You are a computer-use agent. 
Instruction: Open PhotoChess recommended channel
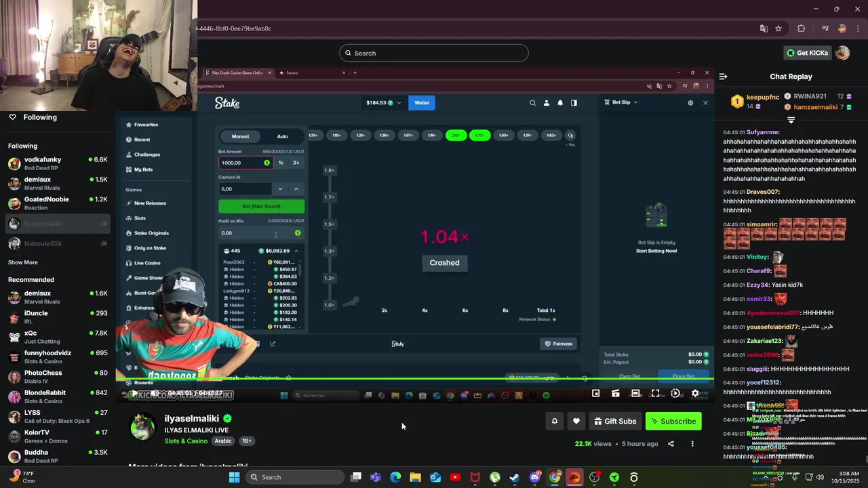(58, 377)
